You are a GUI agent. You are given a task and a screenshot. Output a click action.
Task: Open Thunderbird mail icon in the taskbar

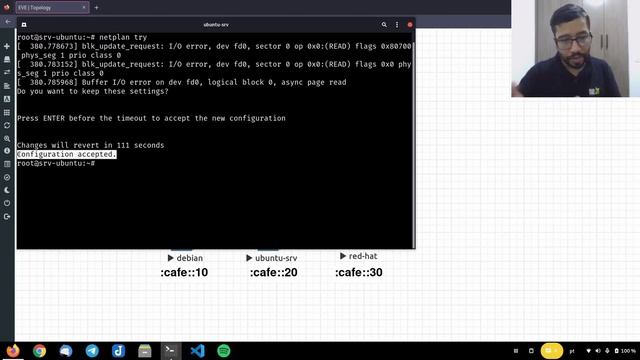pos(66,351)
